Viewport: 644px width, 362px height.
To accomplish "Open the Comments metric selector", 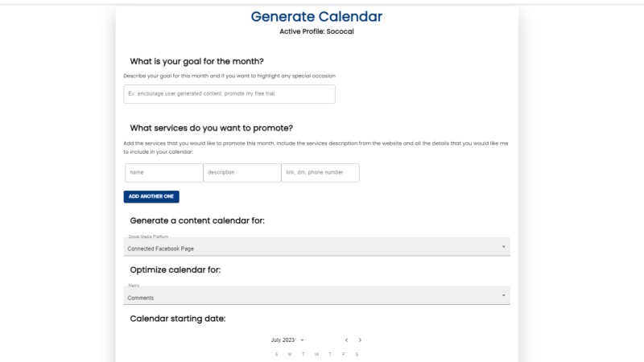I will 316,295.
